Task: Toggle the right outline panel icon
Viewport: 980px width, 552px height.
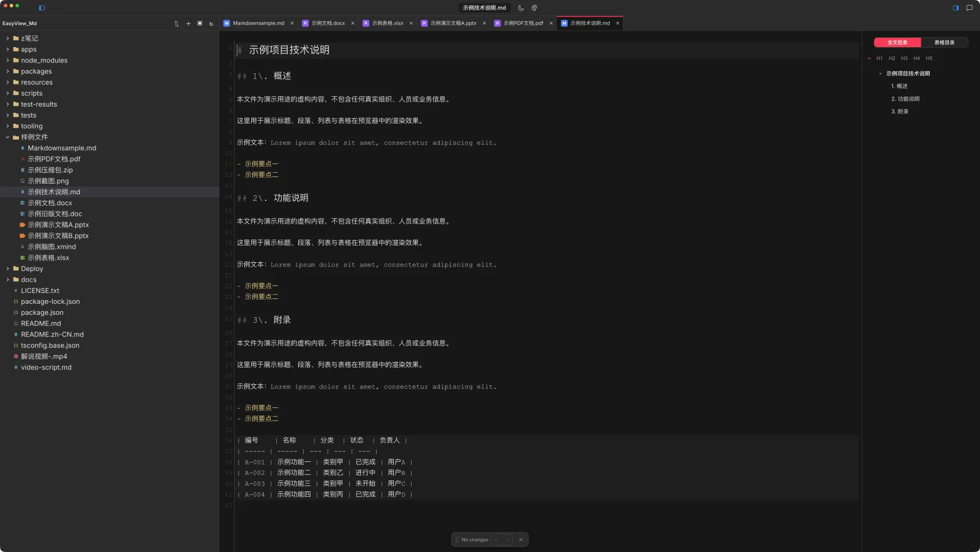Action: pos(956,8)
